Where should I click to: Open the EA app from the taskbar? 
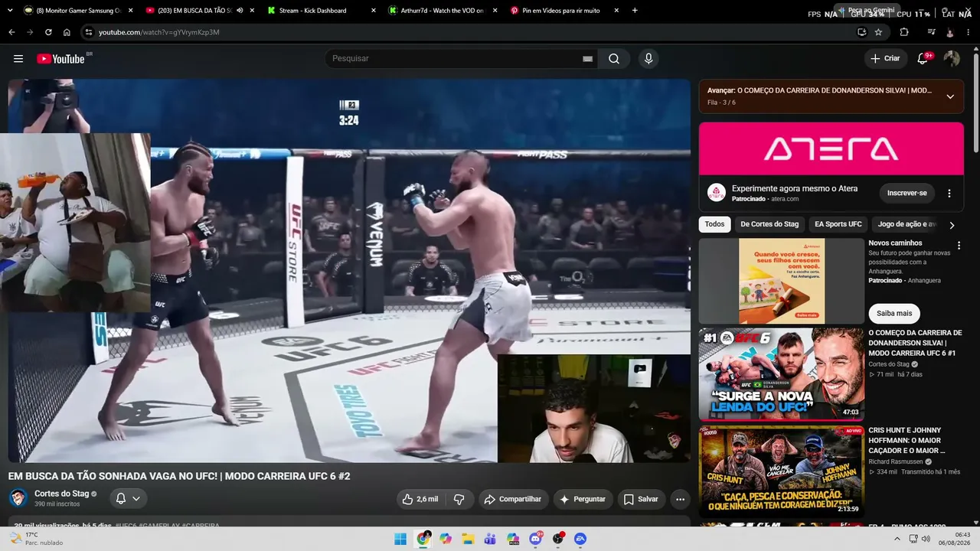coord(580,539)
